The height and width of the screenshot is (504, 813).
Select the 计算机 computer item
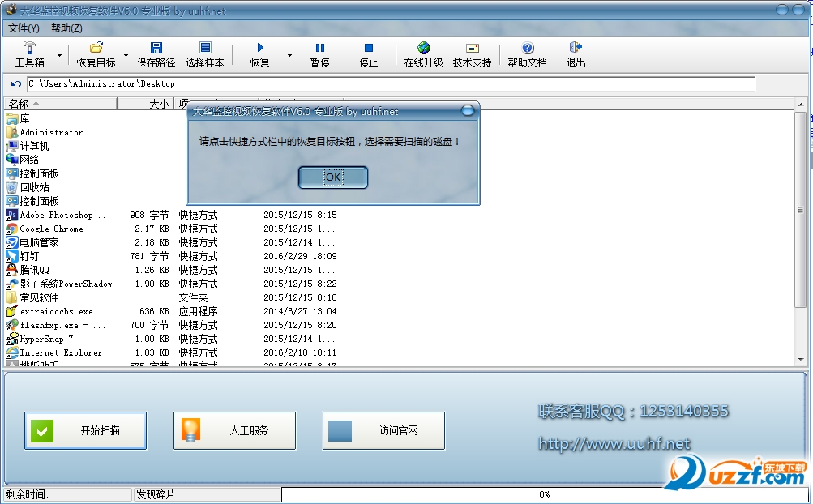(28, 146)
